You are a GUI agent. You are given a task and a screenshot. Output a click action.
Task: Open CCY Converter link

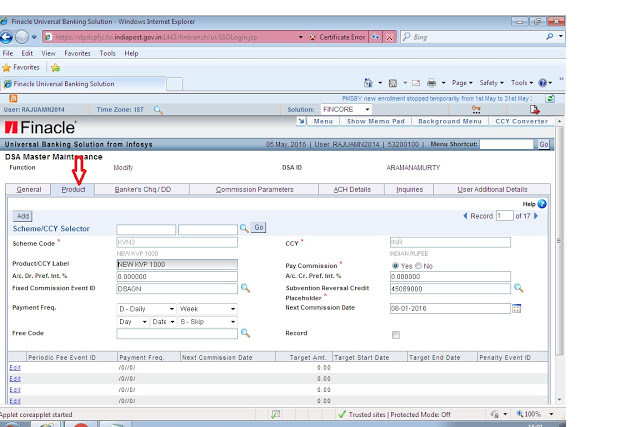pyautogui.click(x=521, y=121)
